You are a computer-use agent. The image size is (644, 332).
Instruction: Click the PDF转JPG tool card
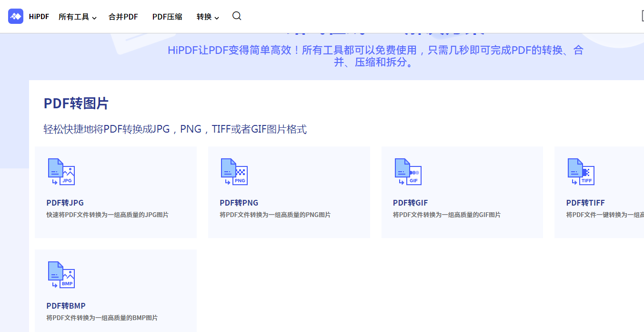point(116,192)
